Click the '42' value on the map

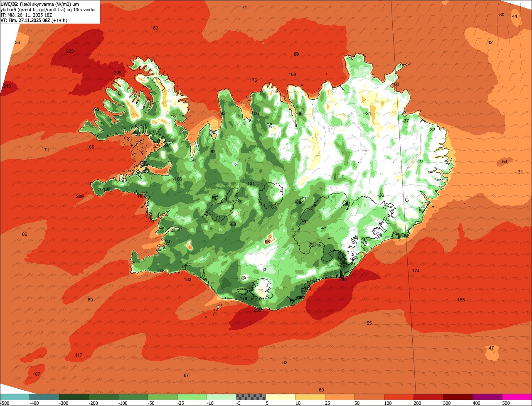(x=490, y=42)
